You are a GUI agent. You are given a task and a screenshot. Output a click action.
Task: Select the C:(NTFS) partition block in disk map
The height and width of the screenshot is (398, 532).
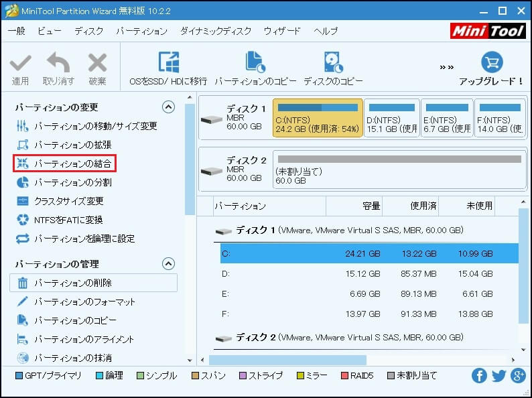coord(318,118)
